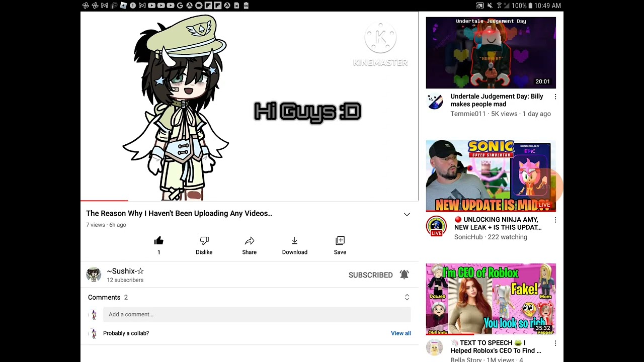The width and height of the screenshot is (644, 362).
Task: Open options menu for Undertale Judgement Day video
Action: pyautogui.click(x=555, y=97)
